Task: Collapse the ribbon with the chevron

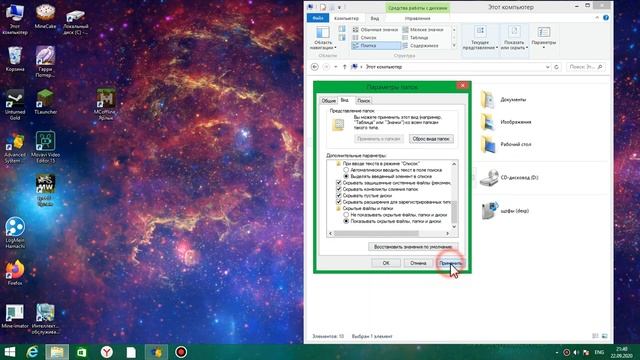Action: [597, 18]
